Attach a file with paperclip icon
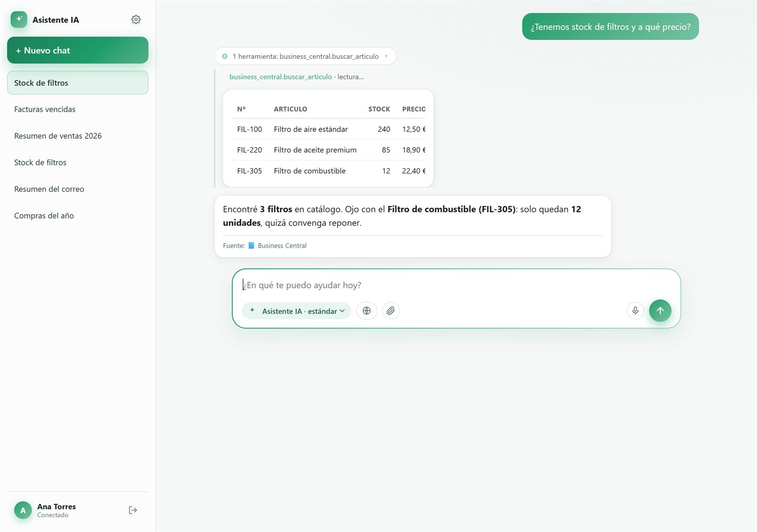 (391, 311)
